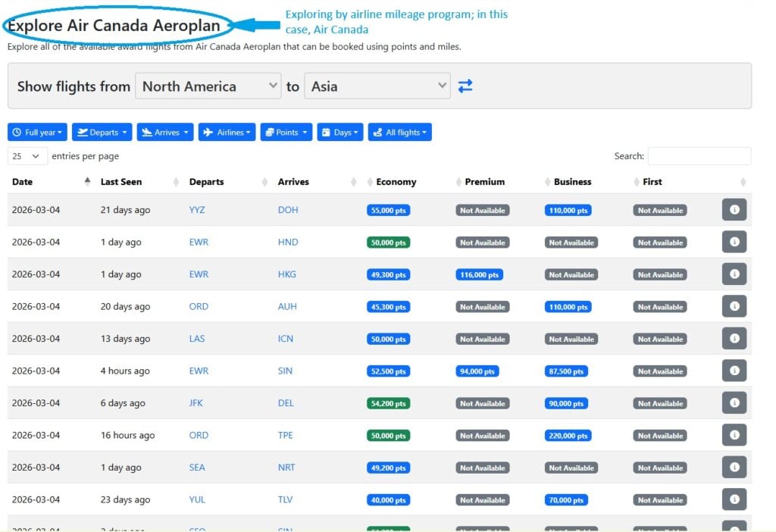Open departure airport YYZ link
Screen dimensions: 776x532
(197, 210)
